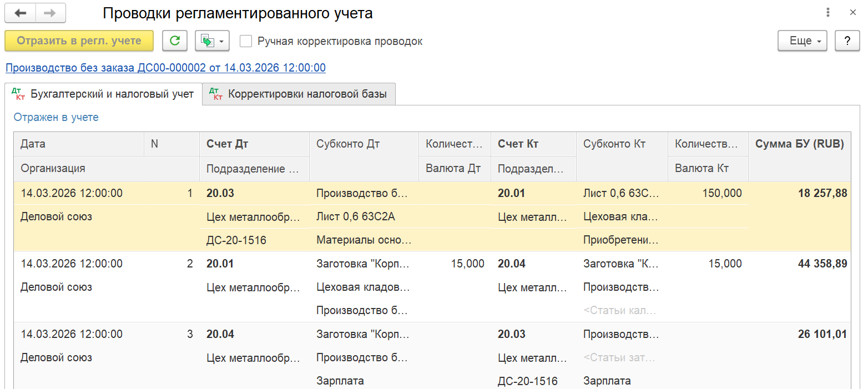Select the <Статьи зат… placeholder cell
Image resolution: width=868 pixels, height=389 pixels.
pyautogui.click(x=622, y=357)
